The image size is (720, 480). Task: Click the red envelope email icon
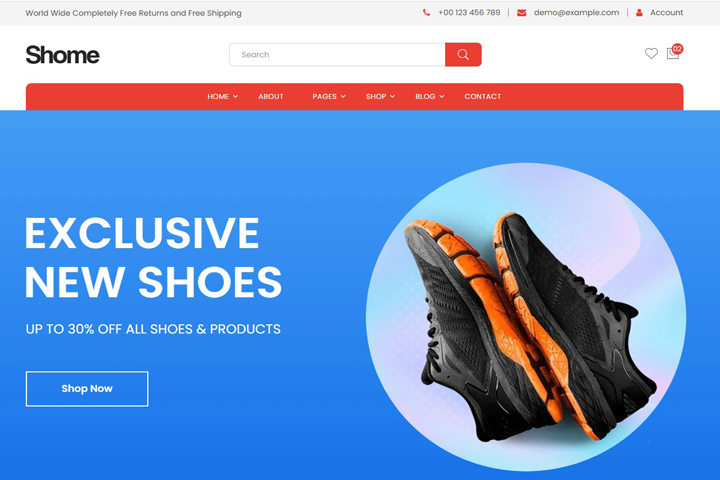[x=522, y=13]
